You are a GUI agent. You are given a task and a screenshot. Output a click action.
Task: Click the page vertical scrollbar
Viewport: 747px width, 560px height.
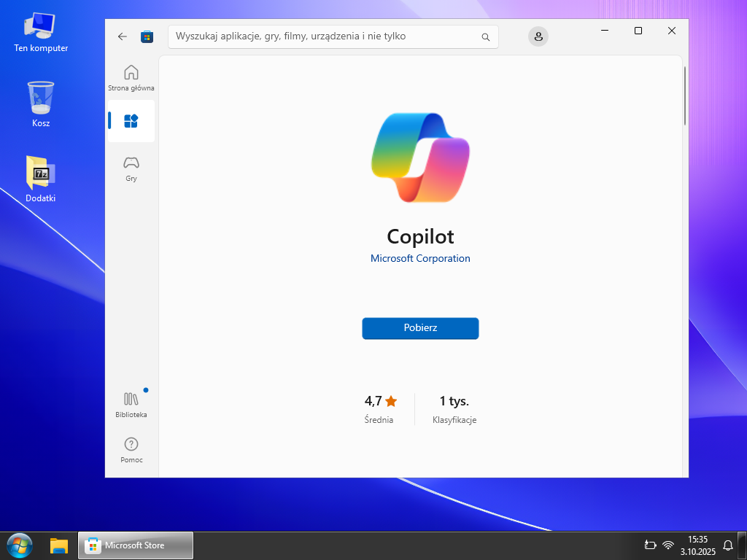pos(684,95)
